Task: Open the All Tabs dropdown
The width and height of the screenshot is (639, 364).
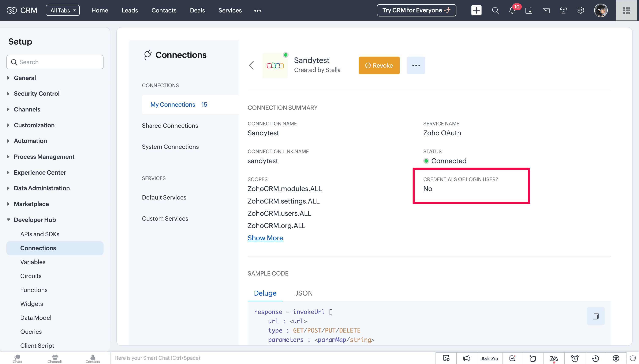Action: (63, 11)
